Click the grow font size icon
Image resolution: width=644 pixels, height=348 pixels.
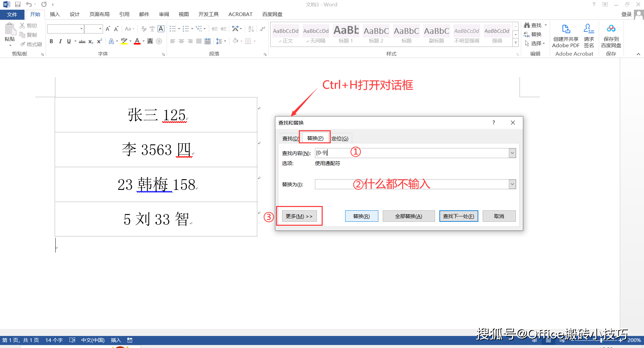coord(108,29)
